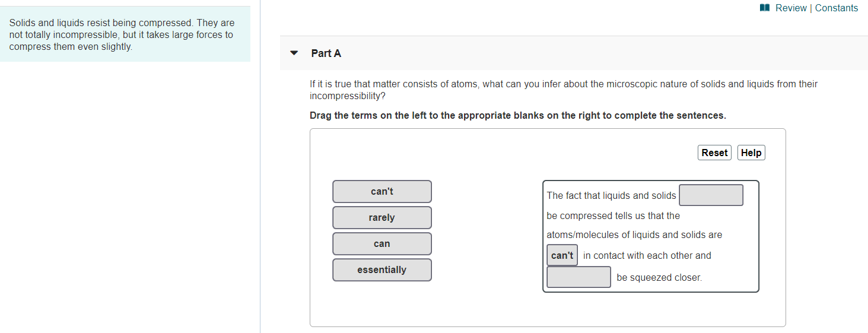Click the text "be compressed tells us that the"
The image size is (868, 333).
[x=613, y=215]
